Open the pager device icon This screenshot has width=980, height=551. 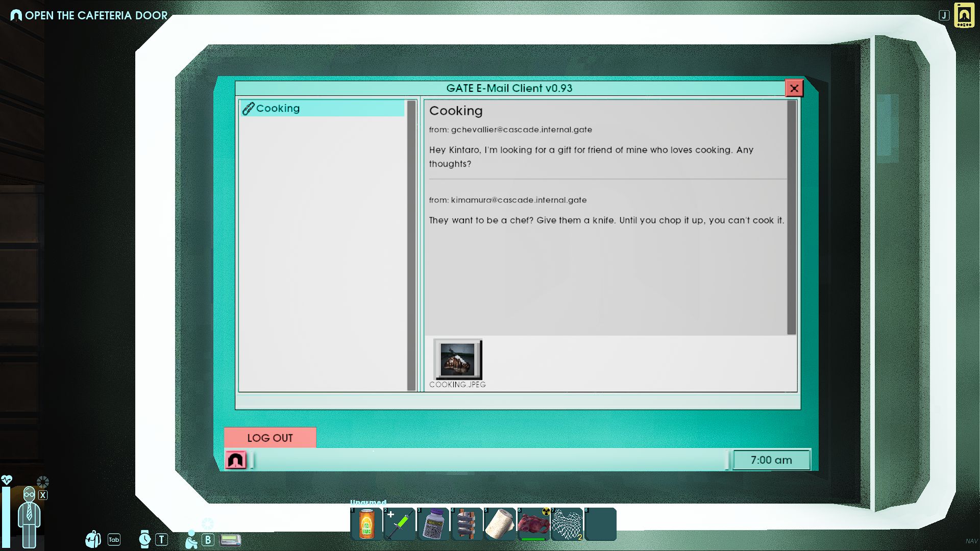[x=230, y=540]
